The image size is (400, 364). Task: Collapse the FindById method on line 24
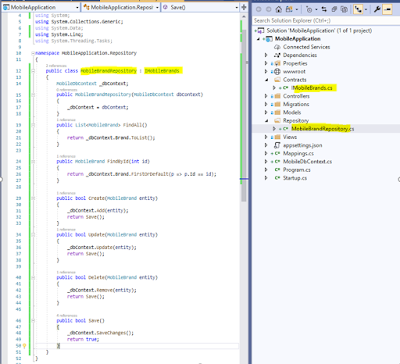coord(33,161)
